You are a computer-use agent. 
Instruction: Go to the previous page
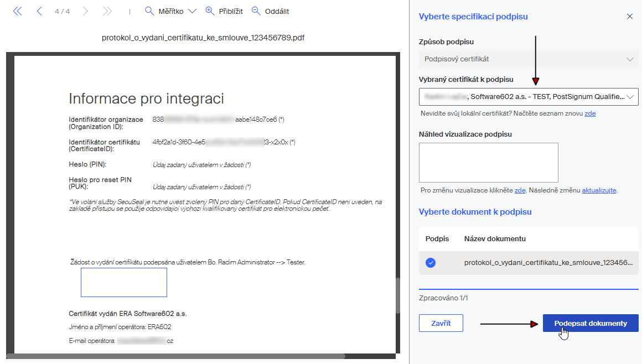tap(39, 11)
